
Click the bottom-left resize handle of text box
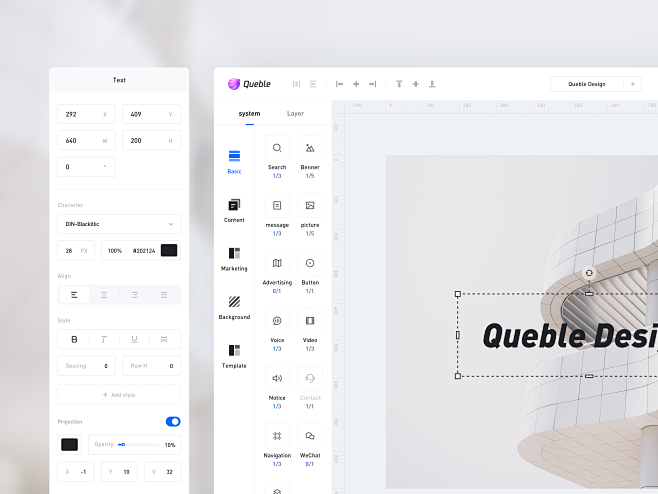coord(458,376)
